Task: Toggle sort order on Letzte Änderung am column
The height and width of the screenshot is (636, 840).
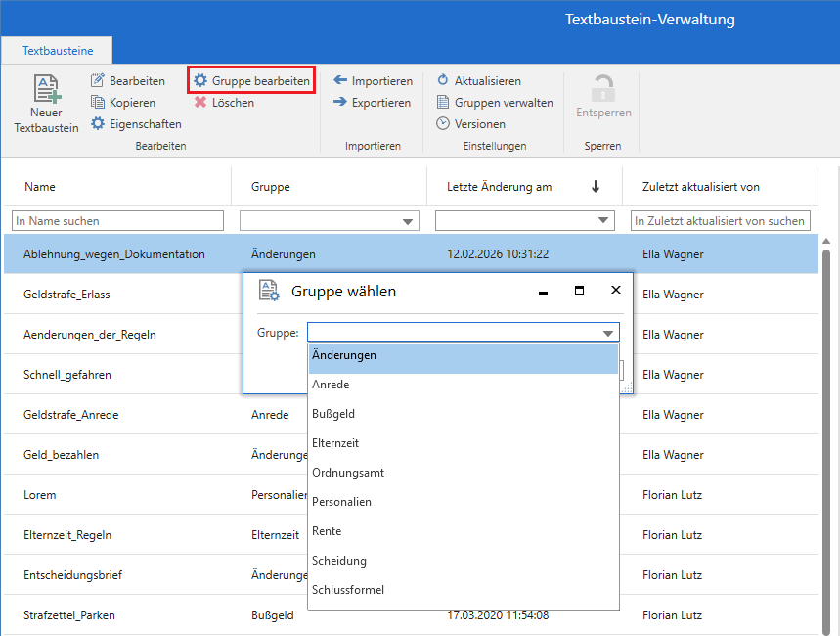Action: coord(596,186)
